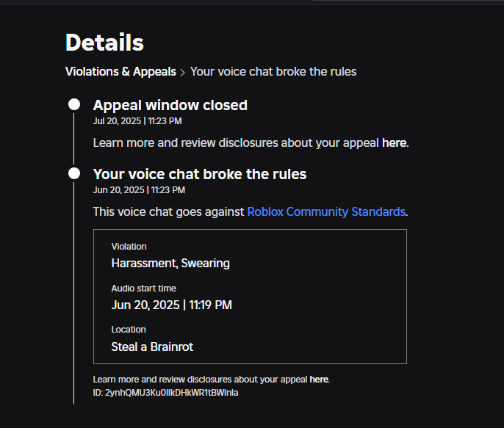Screen dimensions: 504x428
Task: Click the 'Appeal window closed' title
Action: 170,105
